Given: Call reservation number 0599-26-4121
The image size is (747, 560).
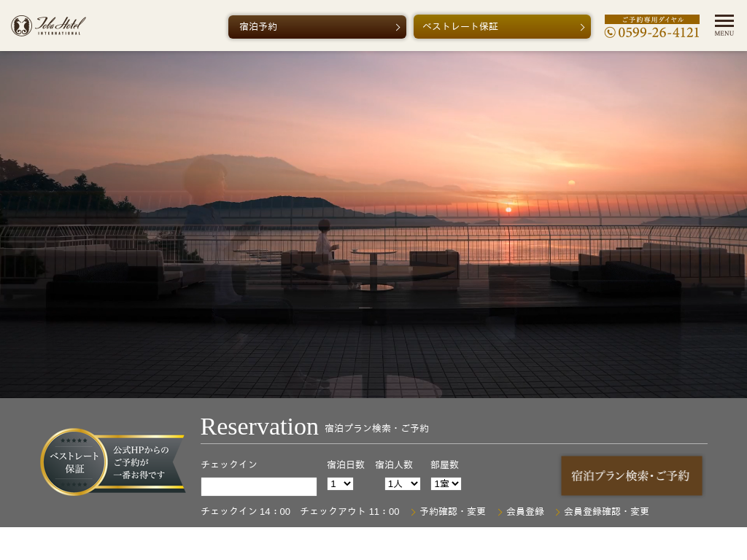Looking at the screenshot, I should (x=658, y=32).
